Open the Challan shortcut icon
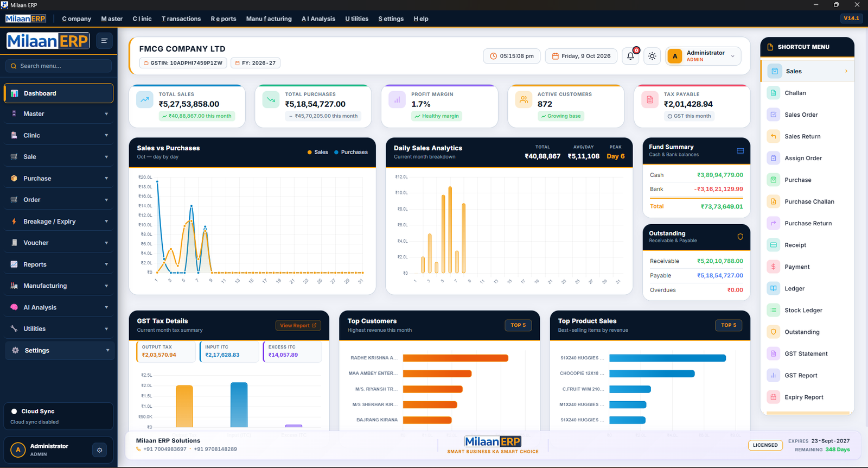 pos(774,93)
